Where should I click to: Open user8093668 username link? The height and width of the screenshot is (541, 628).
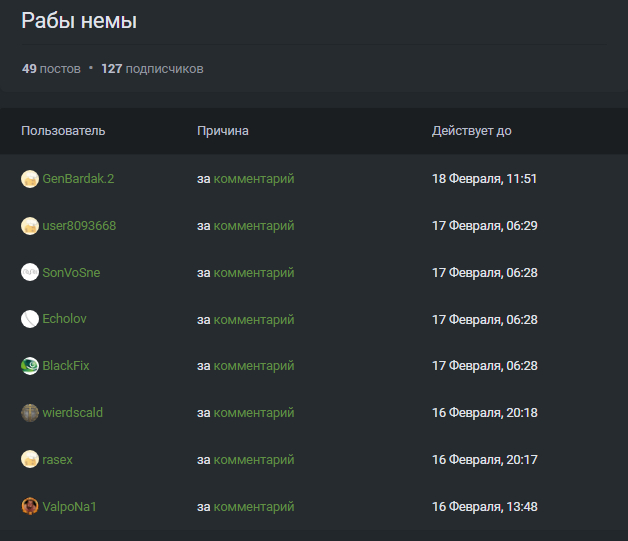[79, 226]
